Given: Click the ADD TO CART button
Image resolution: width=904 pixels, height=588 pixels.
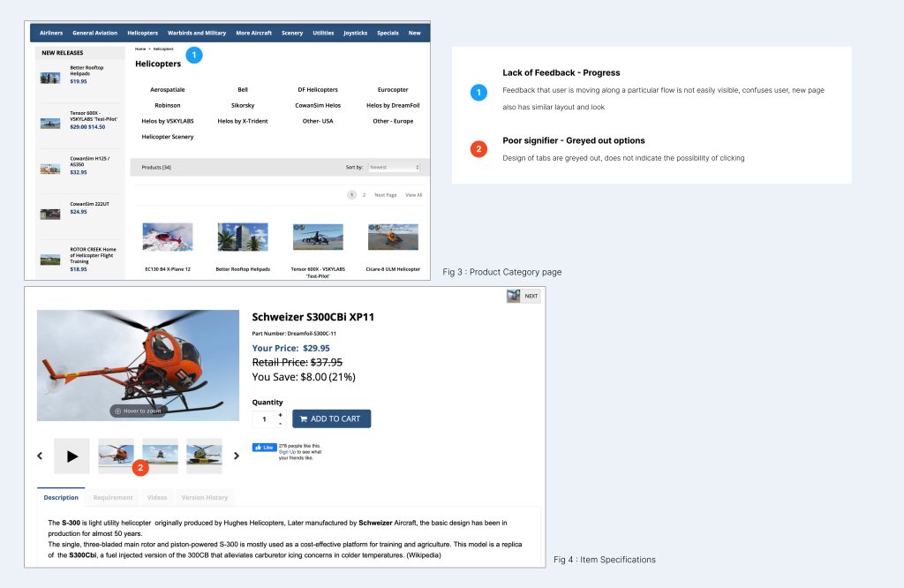Looking at the screenshot, I should [x=332, y=419].
